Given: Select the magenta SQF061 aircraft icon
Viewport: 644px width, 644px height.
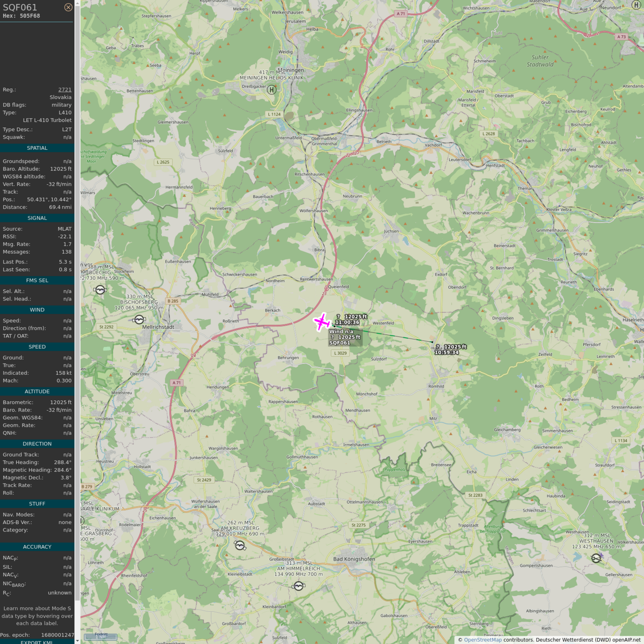Looking at the screenshot, I should pyautogui.click(x=322, y=322).
